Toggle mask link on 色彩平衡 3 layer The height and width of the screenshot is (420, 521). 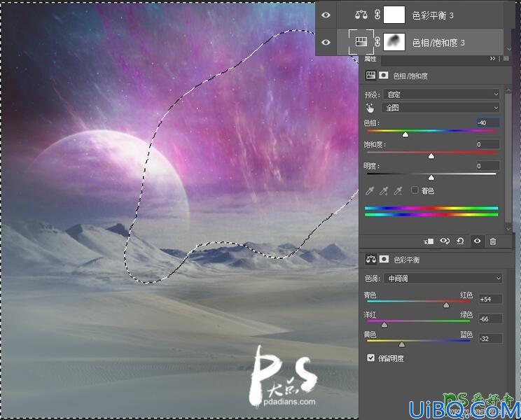(x=377, y=15)
